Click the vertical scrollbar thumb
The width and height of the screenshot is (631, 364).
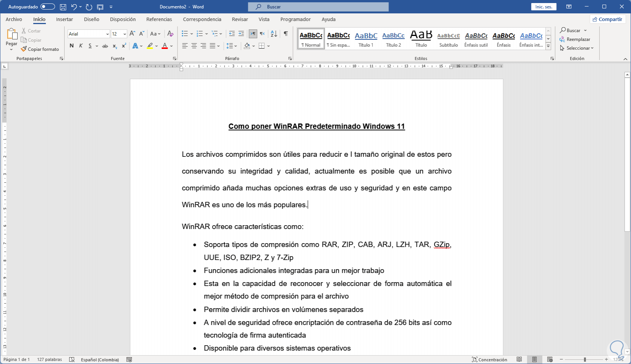(x=627, y=155)
